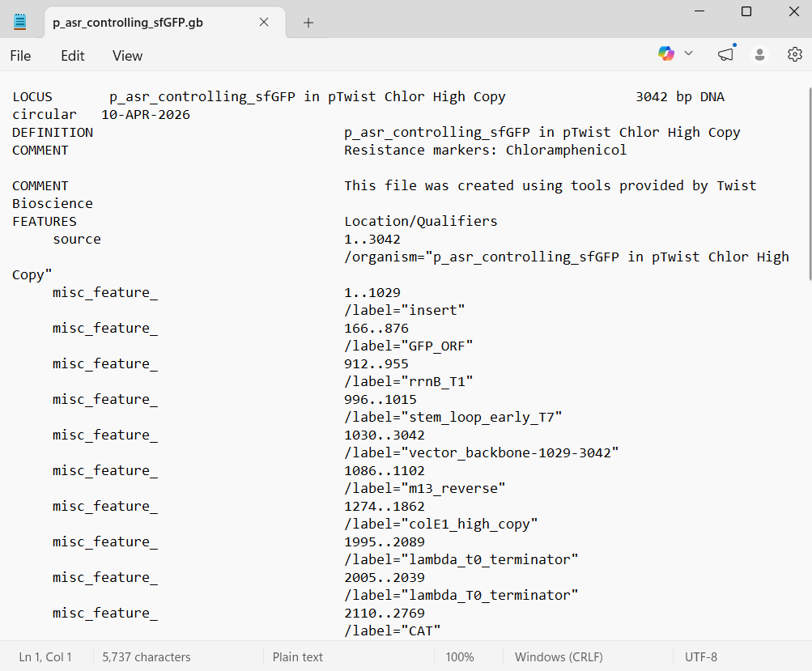Click the DEFINITION keyword
This screenshot has height=671, width=812.
coord(53,133)
